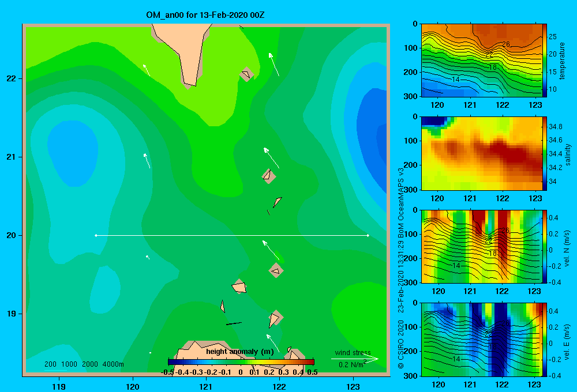
Task: Click the '14' isotherm label in temperature panel
Action: click(456, 79)
